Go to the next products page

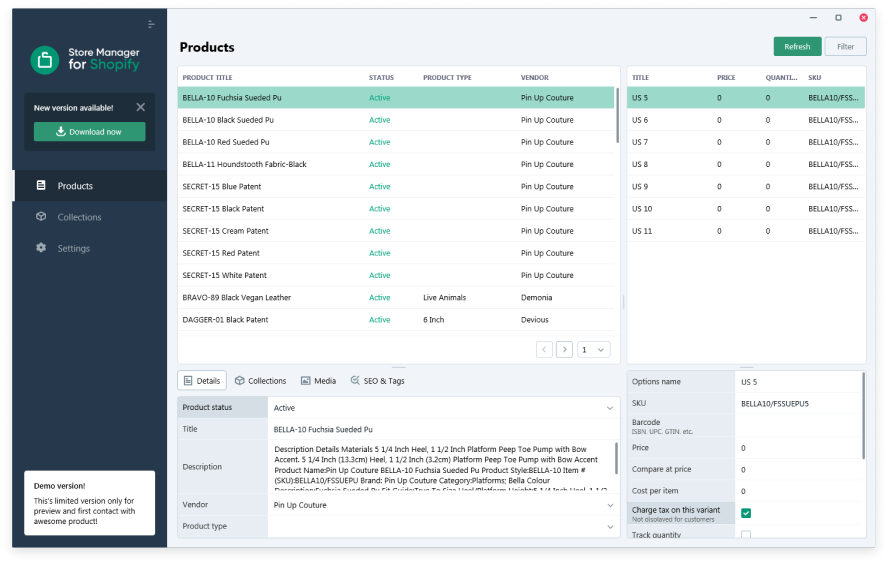[565, 349]
